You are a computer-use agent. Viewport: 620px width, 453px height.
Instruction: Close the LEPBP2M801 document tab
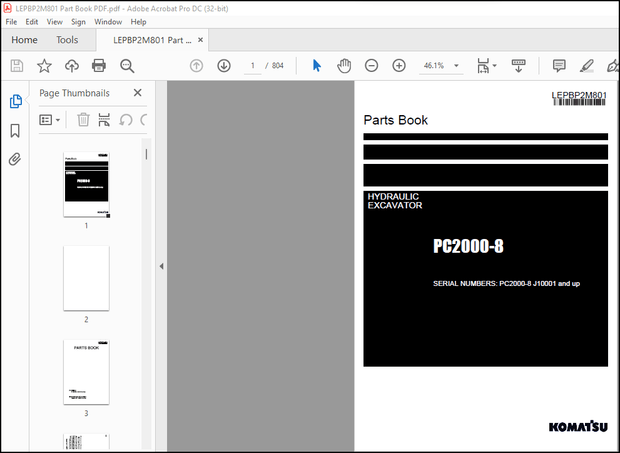[x=200, y=40]
